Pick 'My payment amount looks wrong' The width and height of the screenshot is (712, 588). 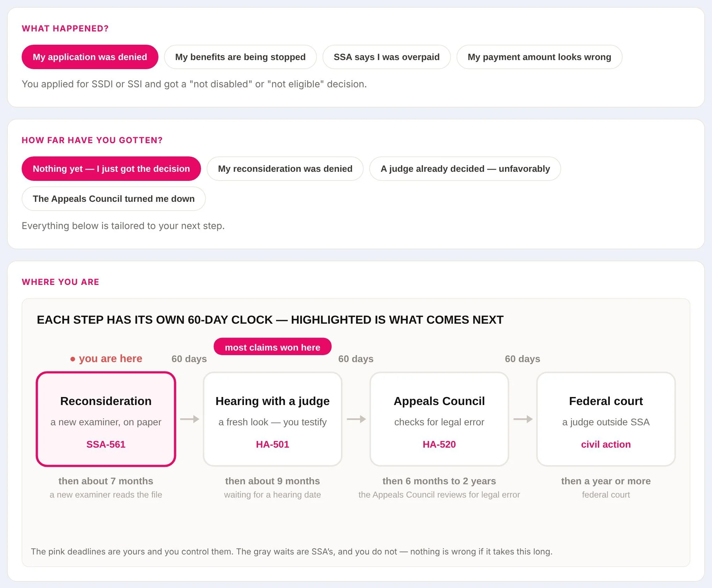pos(539,57)
